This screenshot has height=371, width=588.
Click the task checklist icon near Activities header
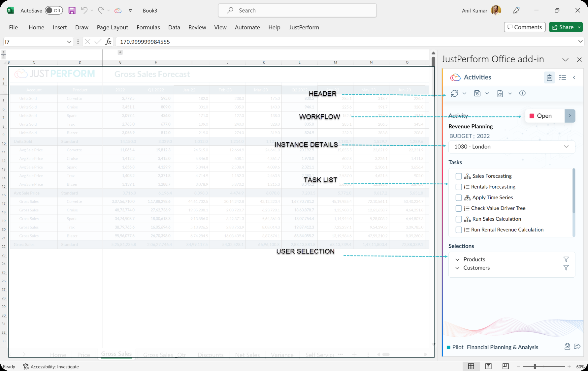(563, 77)
